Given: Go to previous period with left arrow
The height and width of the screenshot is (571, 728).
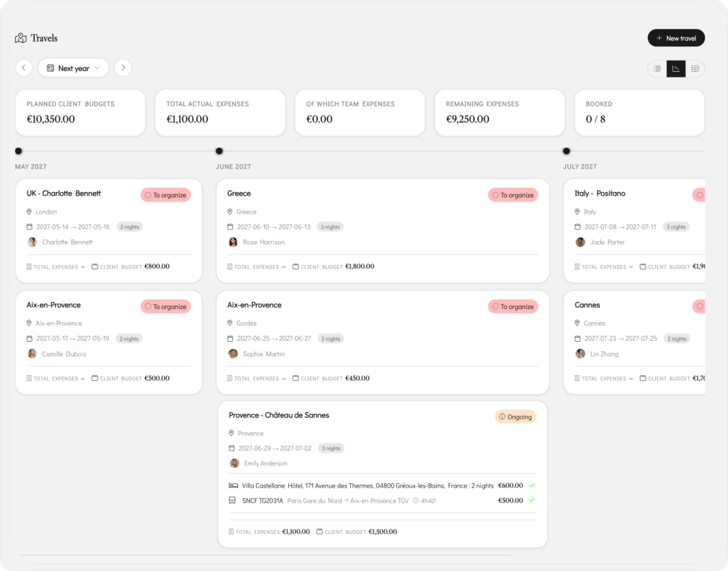Looking at the screenshot, I should click(x=24, y=68).
